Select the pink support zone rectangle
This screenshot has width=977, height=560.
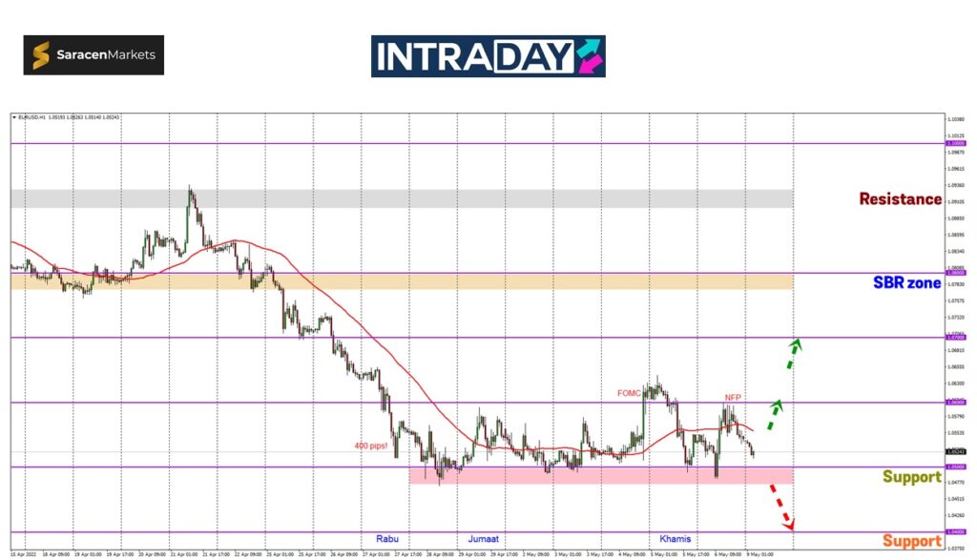pos(601,475)
